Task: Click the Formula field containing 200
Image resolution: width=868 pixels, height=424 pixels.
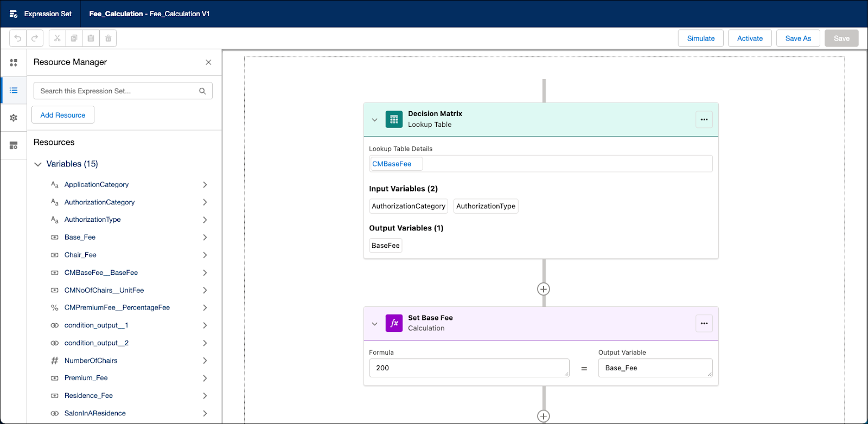Action: [x=469, y=368]
